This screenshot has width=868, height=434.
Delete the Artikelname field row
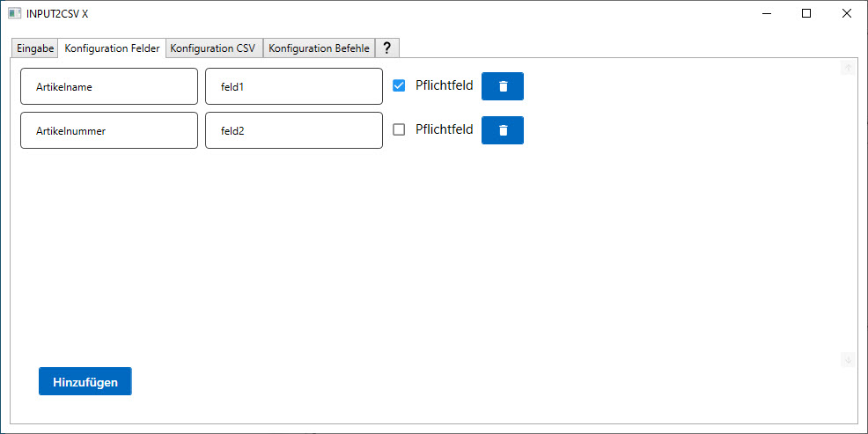[503, 86]
